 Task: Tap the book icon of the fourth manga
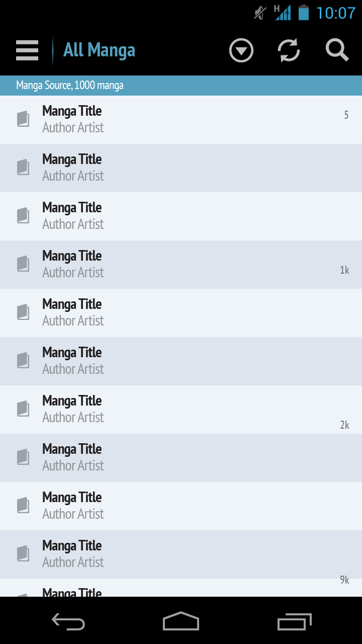tap(23, 264)
